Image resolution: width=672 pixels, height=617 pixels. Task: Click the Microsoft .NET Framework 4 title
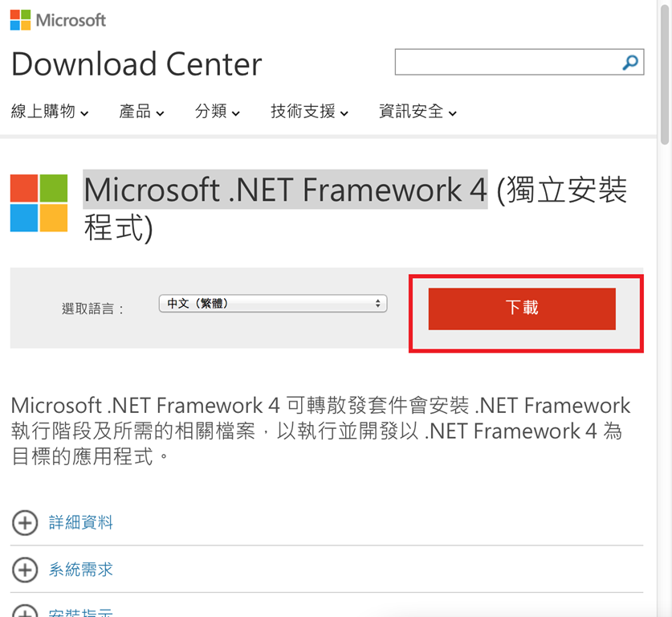click(x=286, y=190)
